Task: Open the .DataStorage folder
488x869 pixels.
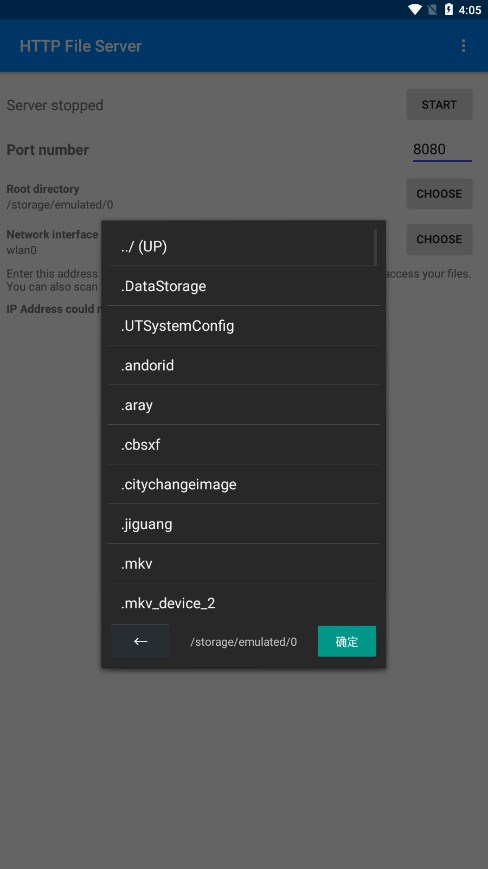Action: (244, 286)
